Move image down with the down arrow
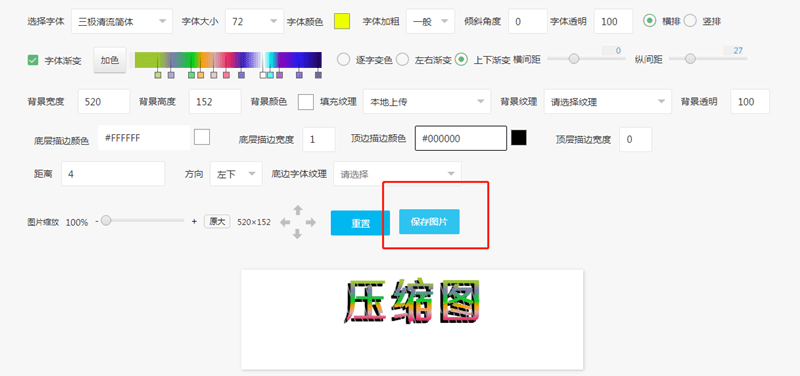Image resolution: width=800 pixels, height=376 pixels. tap(298, 234)
